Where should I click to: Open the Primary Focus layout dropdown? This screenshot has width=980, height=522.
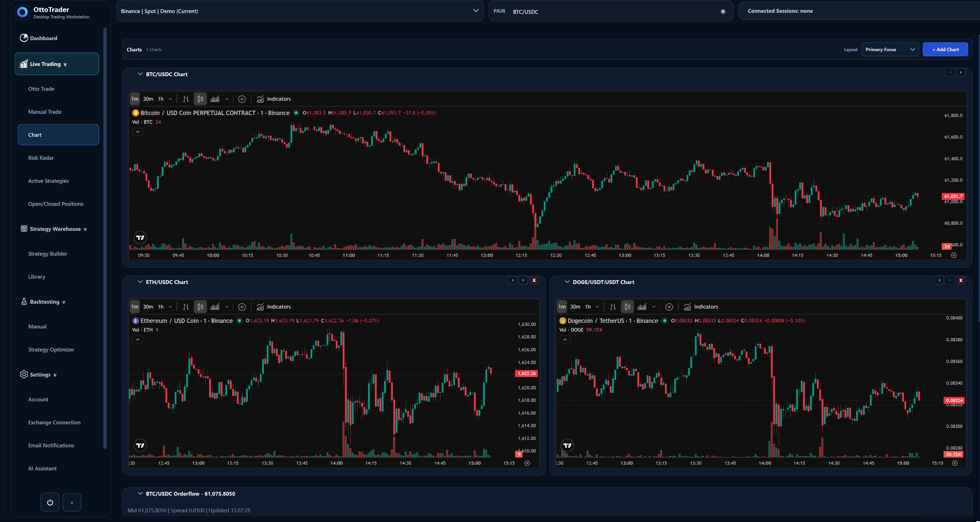pos(890,49)
